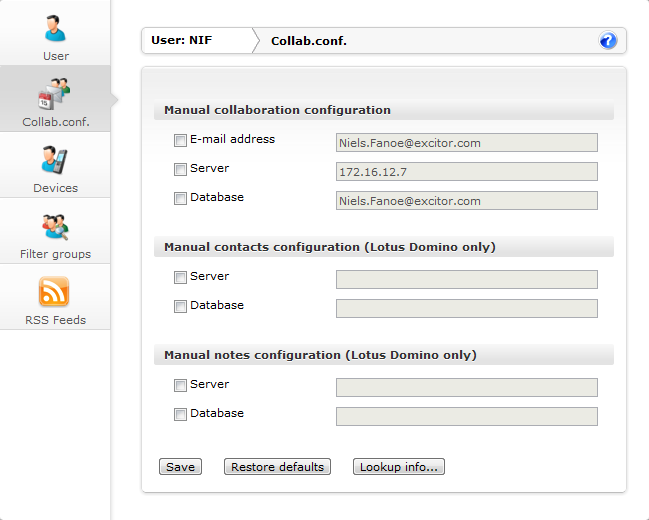649x520 pixels.
Task: Open the Collab.conf. sidebar icon
Action: [55, 93]
